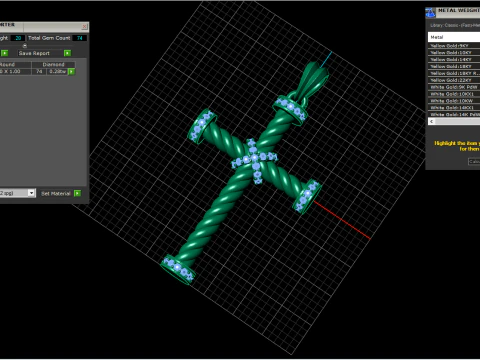
Task: Click the Library Classic label in Metal Weight
Action: pyautogui.click(x=455, y=25)
